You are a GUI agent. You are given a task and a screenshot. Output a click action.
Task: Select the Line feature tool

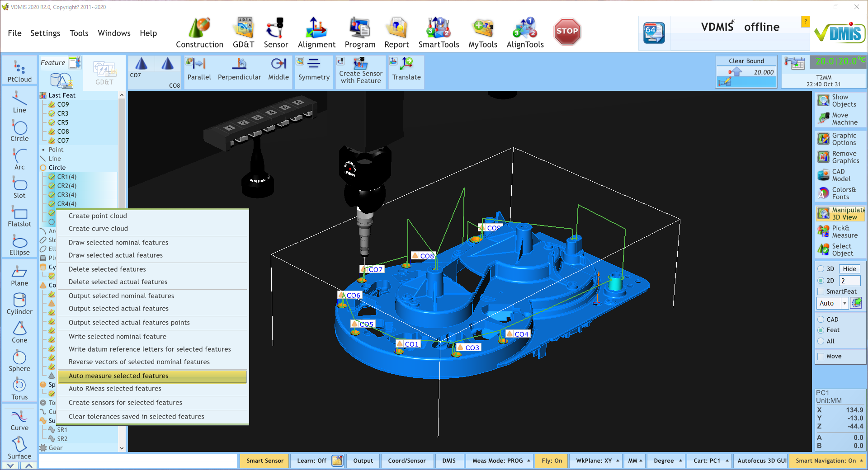19,102
